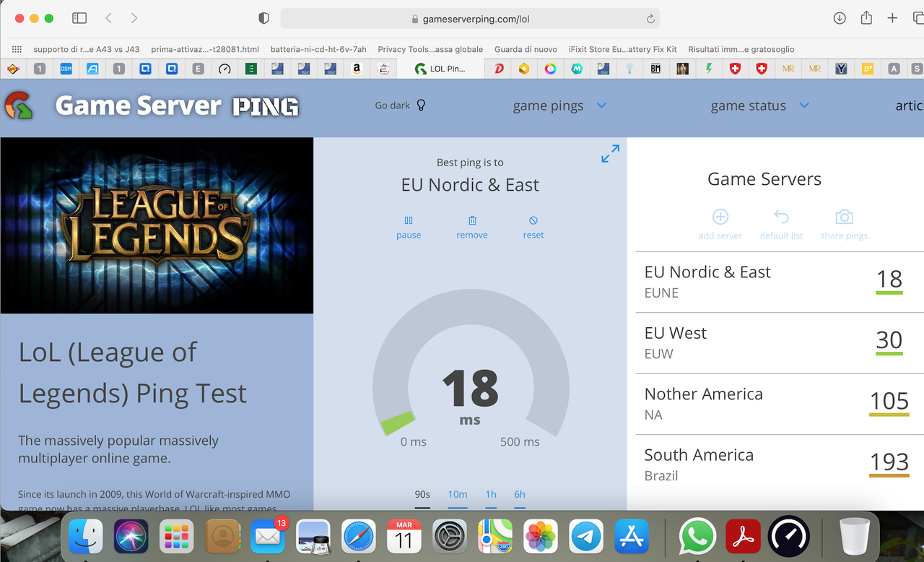Click the 105 ping value for NA
924x562 pixels.
pyautogui.click(x=889, y=401)
